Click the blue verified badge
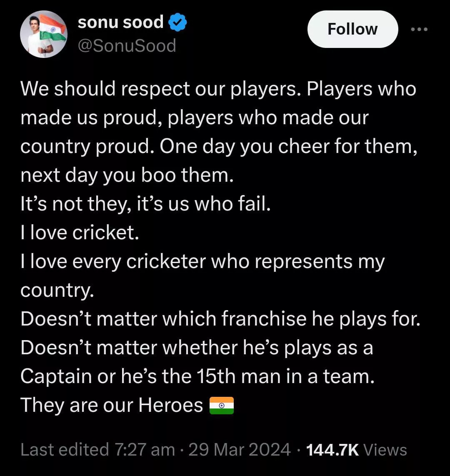 click(177, 23)
